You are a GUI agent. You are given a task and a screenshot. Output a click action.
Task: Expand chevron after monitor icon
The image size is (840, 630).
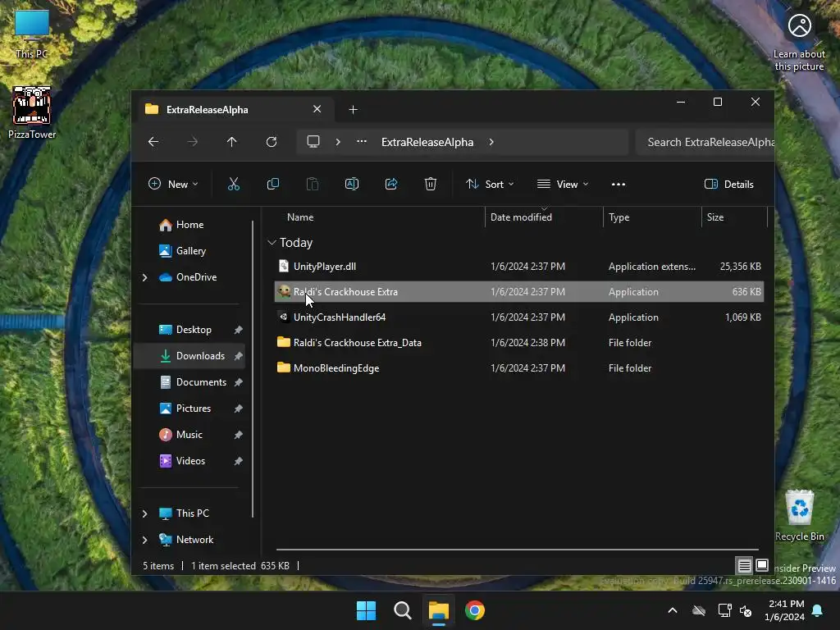click(x=338, y=142)
